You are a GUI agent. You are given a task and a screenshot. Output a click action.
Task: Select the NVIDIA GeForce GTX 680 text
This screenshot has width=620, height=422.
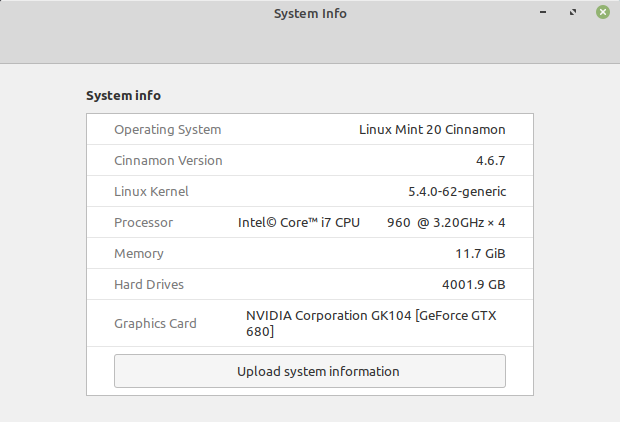pyautogui.click(x=371, y=323)
